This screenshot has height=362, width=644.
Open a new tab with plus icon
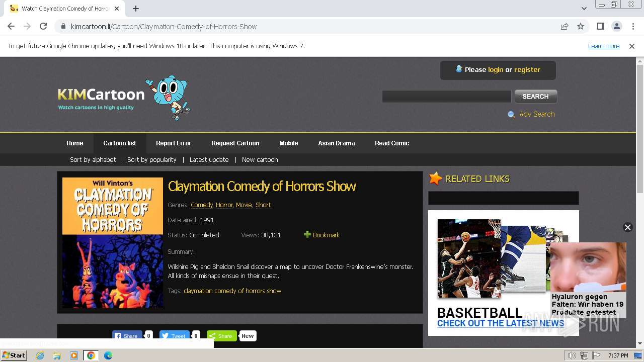pos(136,9)
